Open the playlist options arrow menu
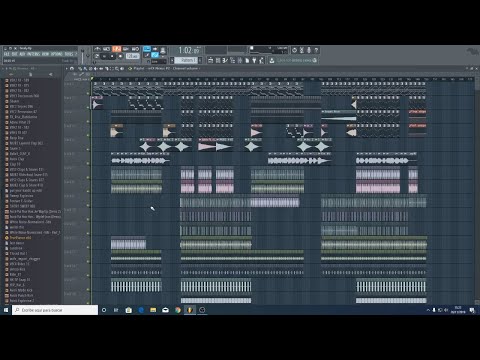Screen dimensions: 480x360 67,69
